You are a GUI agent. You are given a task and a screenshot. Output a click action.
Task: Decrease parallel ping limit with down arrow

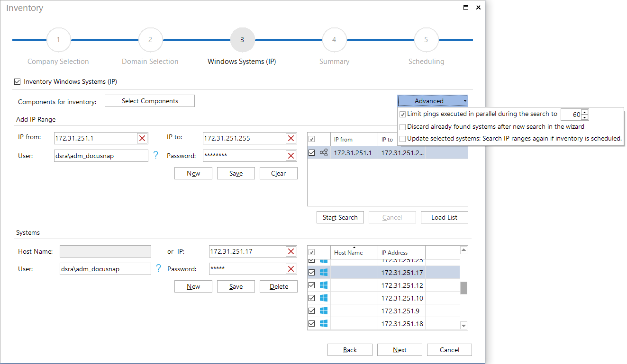tap(585, 117)
